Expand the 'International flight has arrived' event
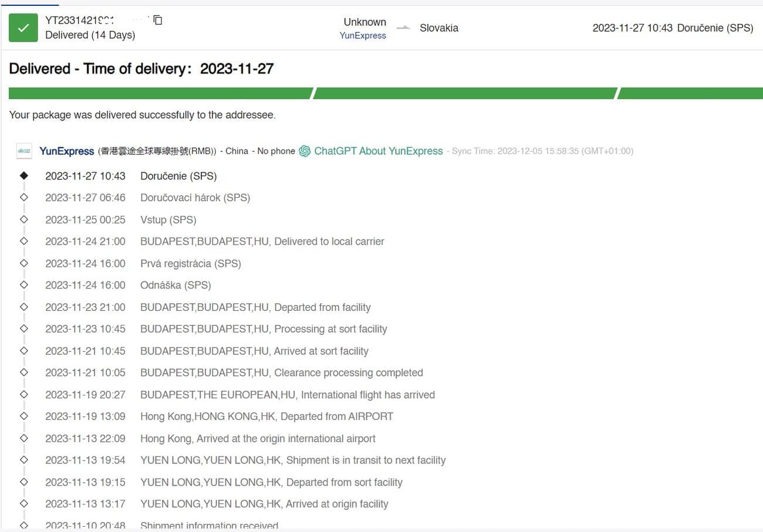Viewport: 763px width, 532px height. click(288, 395)
